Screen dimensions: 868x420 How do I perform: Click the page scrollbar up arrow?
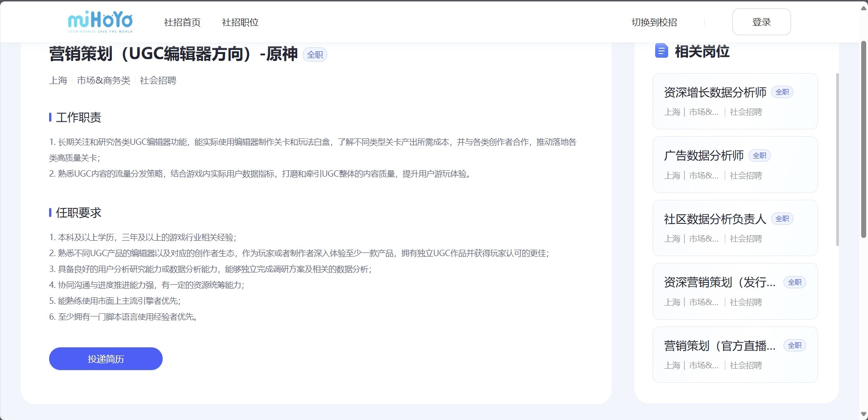pos(863,8)
